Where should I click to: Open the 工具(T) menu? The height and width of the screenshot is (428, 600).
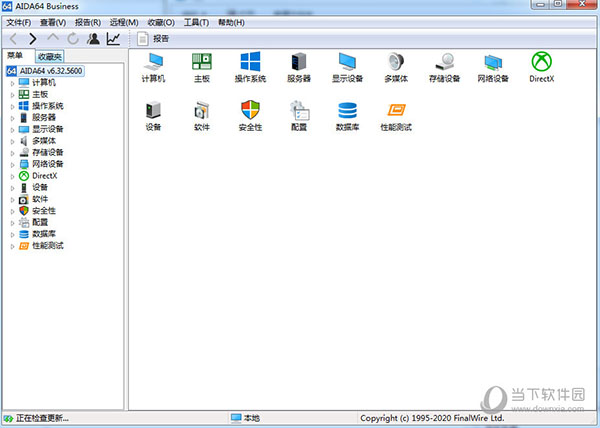tap(196, 23)
